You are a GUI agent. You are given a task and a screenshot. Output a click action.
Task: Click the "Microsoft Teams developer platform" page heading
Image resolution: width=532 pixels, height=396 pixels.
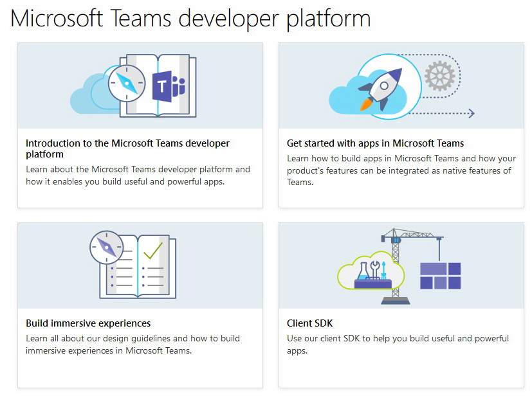[x=190, y=18]
